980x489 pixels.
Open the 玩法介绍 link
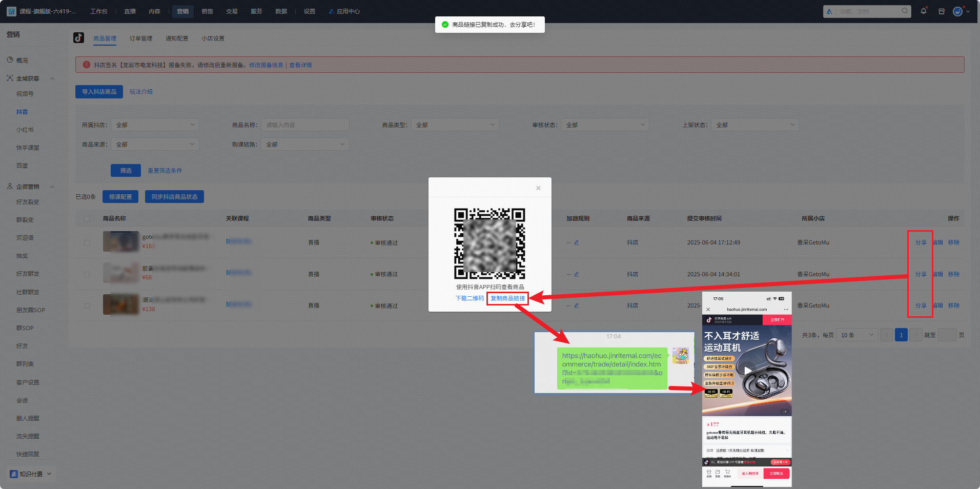pyautogui.click(x=141, y=92)
